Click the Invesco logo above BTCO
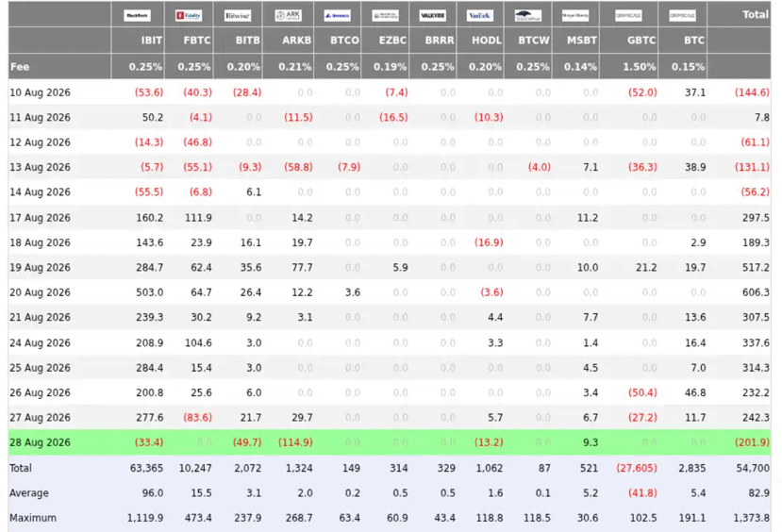The width and height of the screenshot is (782, 532). 337,15
